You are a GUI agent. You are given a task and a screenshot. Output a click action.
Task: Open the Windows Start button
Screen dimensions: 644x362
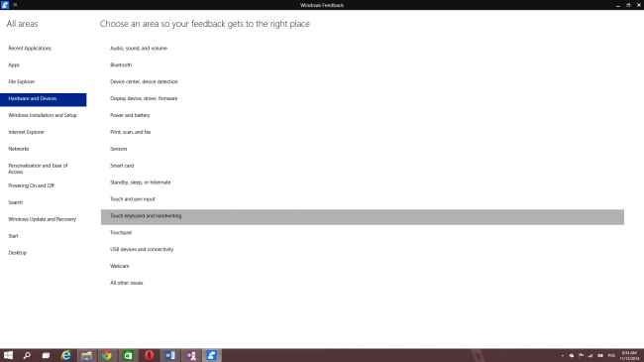pyautogui.click(x=8, y=355)
